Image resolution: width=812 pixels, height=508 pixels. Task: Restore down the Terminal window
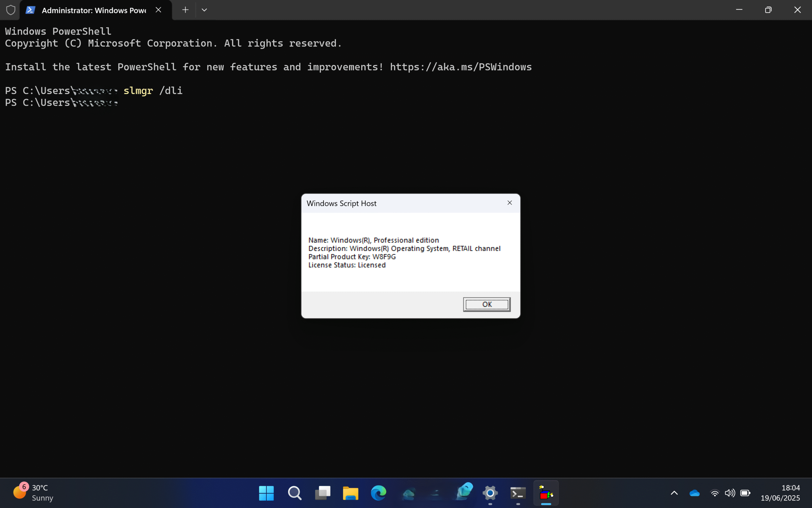coord(768,10)
